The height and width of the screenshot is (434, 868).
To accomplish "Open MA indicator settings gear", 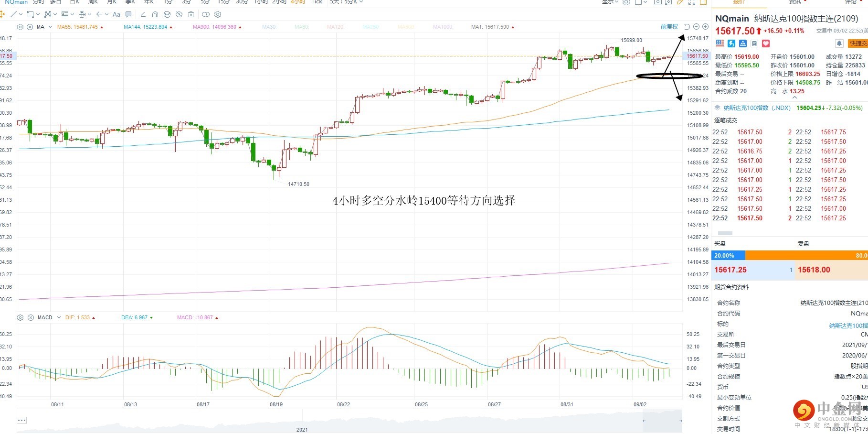I will click(20, 27).
